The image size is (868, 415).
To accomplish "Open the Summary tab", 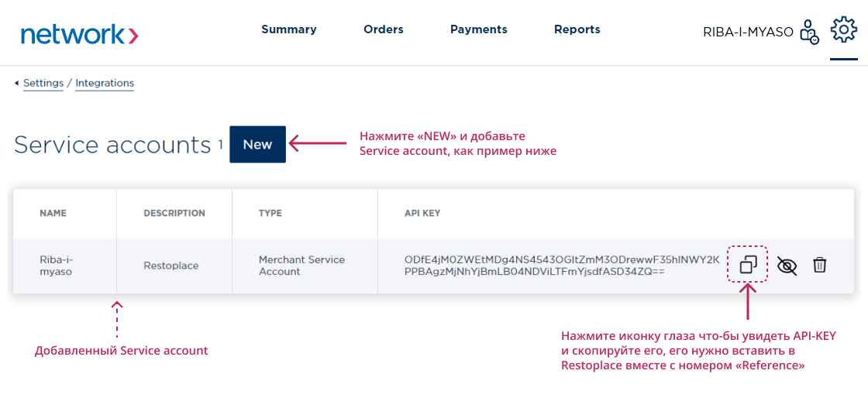I will pyautogui.click(x=288, y=29).
